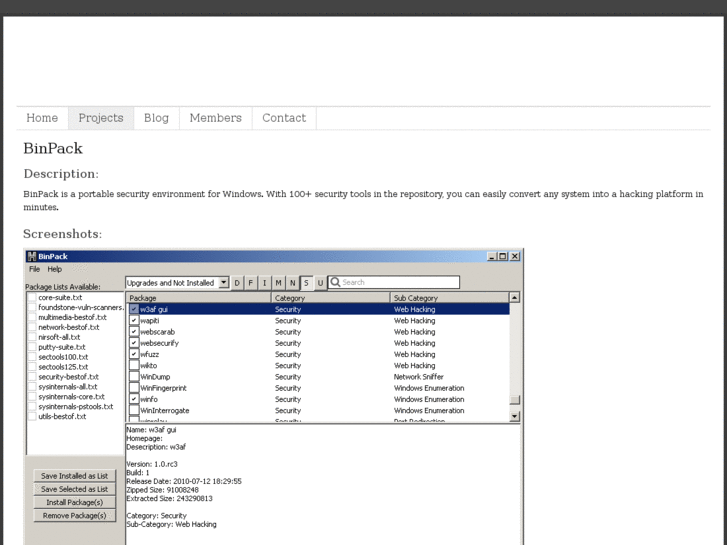Image resolution: width=727 pixels, height=545 pixels.
Task: Check the sysinternals-all.txt list checkbox
Action: [32, 387]
